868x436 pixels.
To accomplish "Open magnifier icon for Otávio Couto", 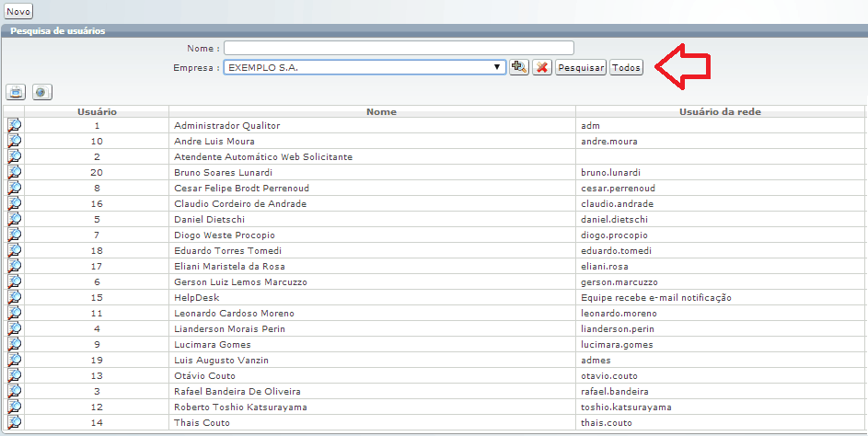I will 15,375.
